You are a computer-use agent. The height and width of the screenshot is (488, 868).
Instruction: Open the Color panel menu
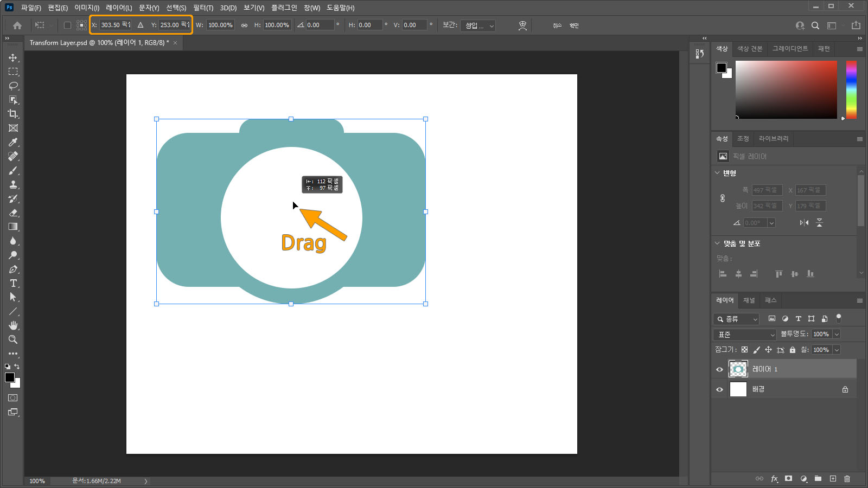(x=859, y=49)
